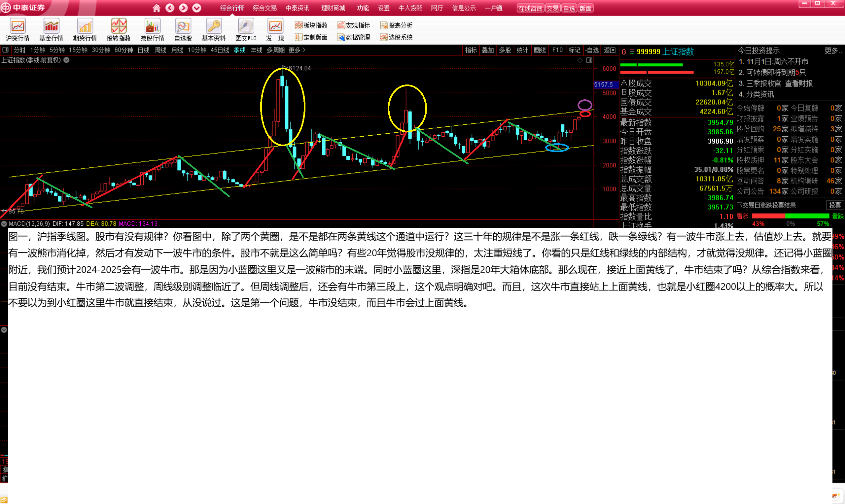Expand the MACD indicator dropdown arrow
Viewport: 845px width, 504px height.
tap(4, 224)
